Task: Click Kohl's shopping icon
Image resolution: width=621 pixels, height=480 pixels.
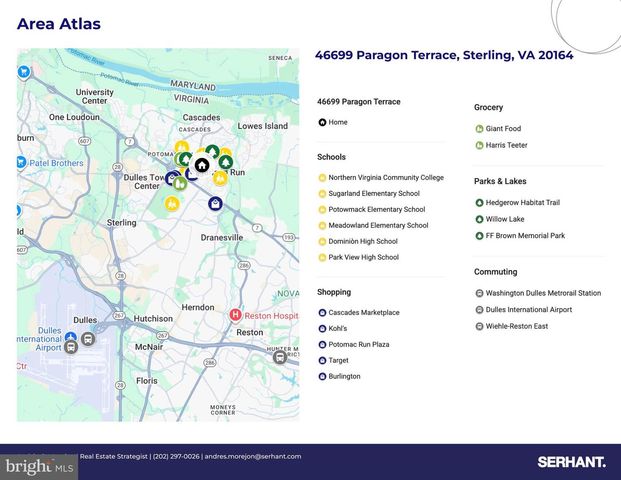Action: pos(322,328)
